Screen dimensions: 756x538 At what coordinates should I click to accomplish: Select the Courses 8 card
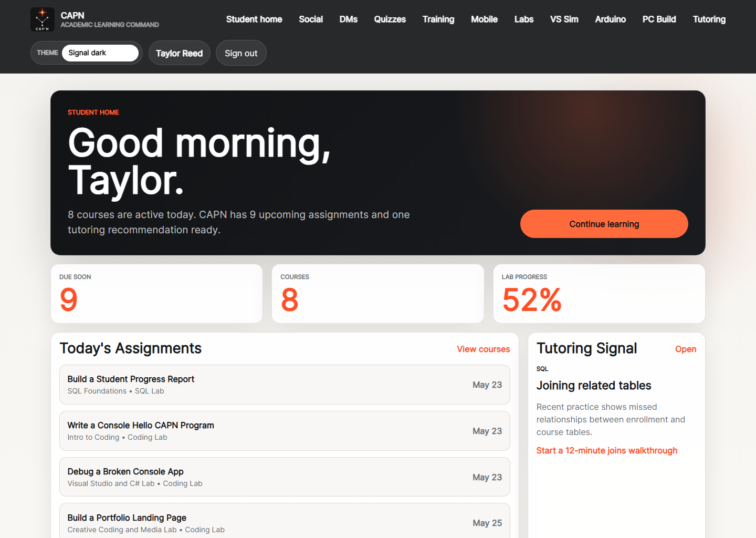pos(378,294)
